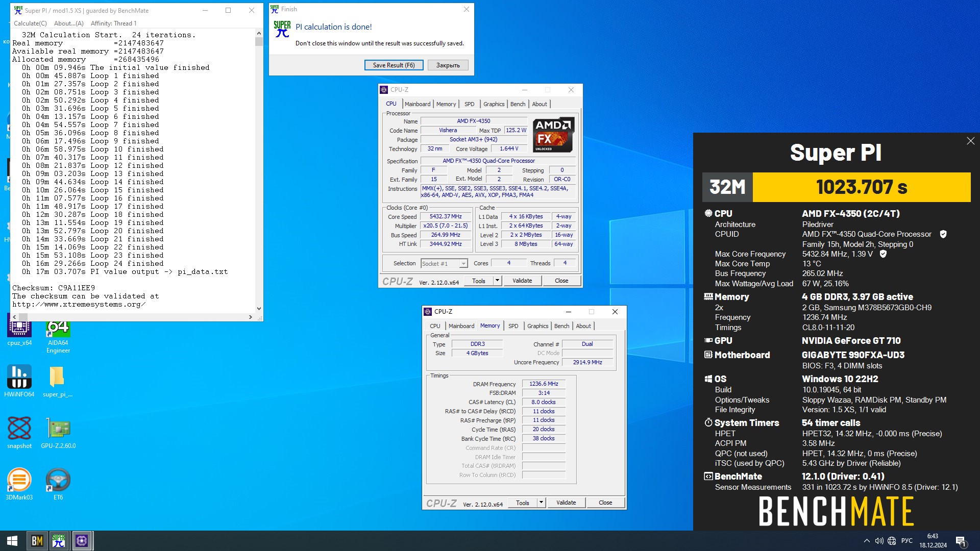This screenshot has width=980, height=551.
Task: Open the volume control in the tray
Action: (879, 541)
